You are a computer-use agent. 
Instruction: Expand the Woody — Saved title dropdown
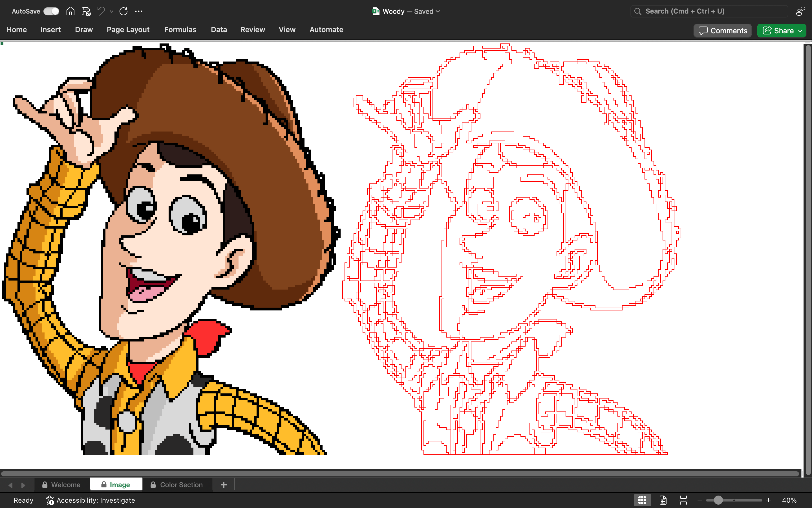(438, 11)
